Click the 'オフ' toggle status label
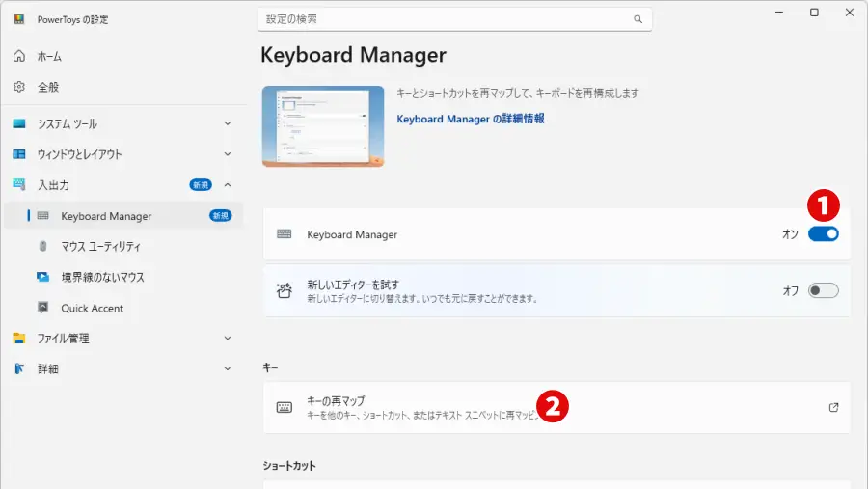Viewport: 868px width, 489px height. 791,290
